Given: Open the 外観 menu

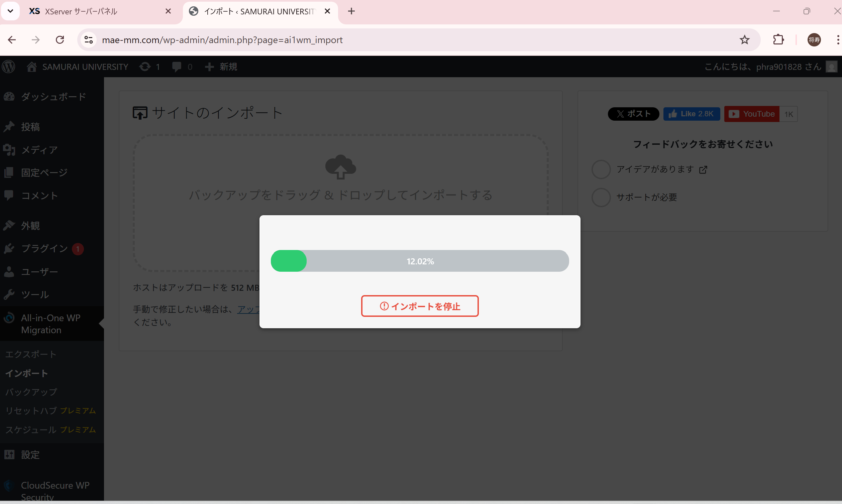Looking at the screenshot, I should click(x=52, y=226).
